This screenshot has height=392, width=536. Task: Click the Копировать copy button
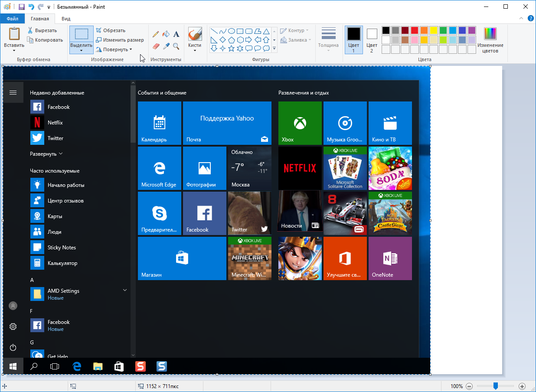(46, 40)
